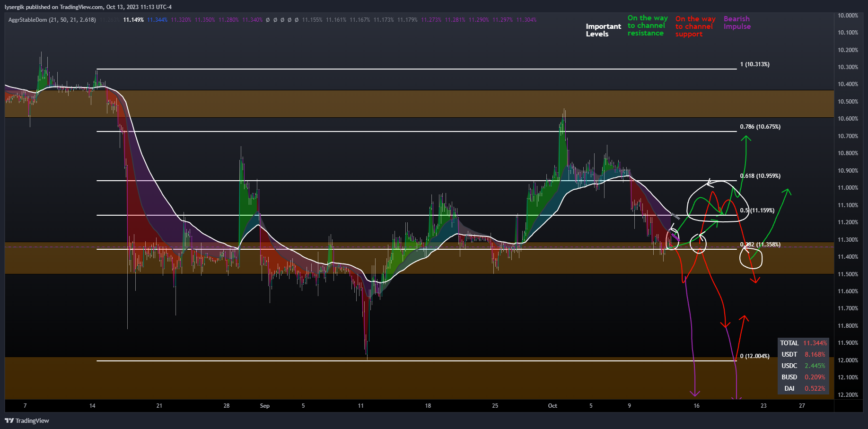The width and height of the screenshot is (868, 429).
Task: Click the BUSD value 0.209%
Action: (815, 377)
